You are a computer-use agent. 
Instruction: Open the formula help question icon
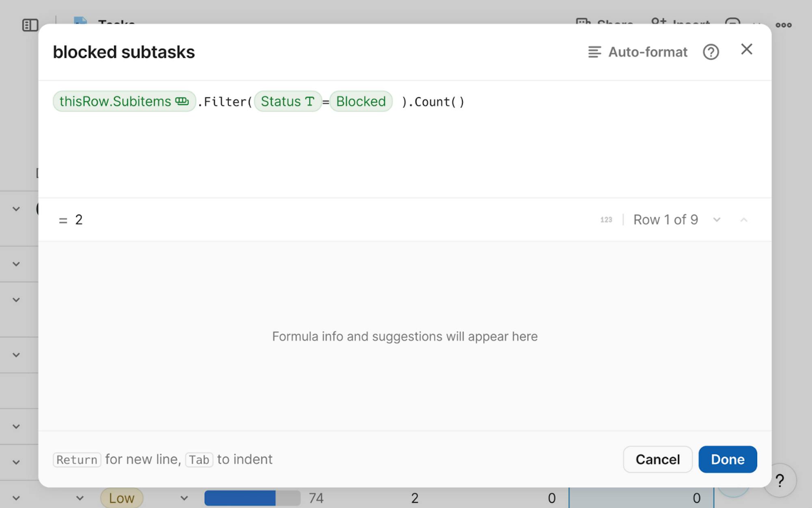point(710,52)
